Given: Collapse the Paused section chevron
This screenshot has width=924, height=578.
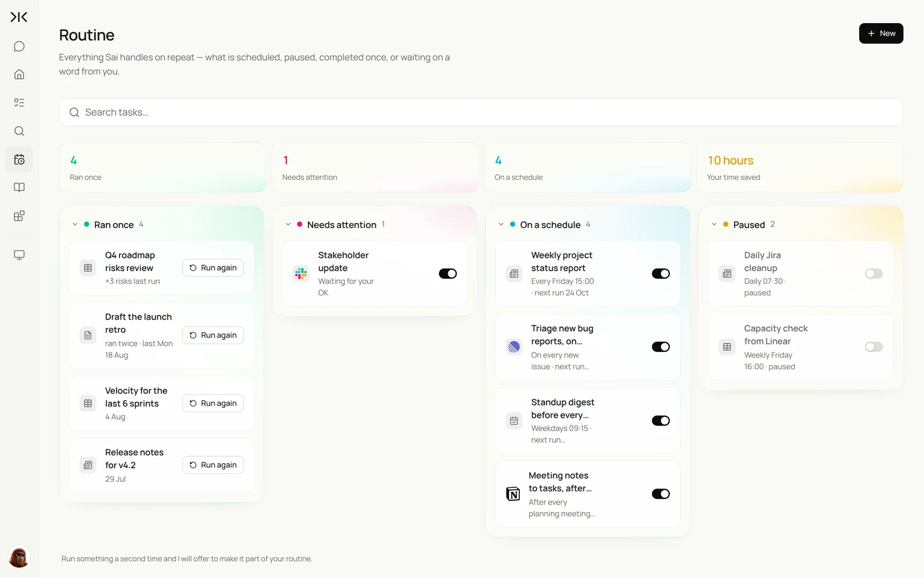Looking at the screenshot, I should 714,224.
